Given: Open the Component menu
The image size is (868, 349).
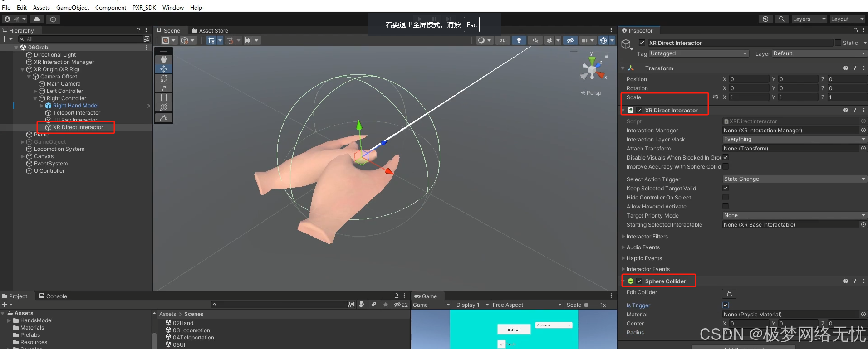Looking at the screenshot, I should tap(111, 7).
